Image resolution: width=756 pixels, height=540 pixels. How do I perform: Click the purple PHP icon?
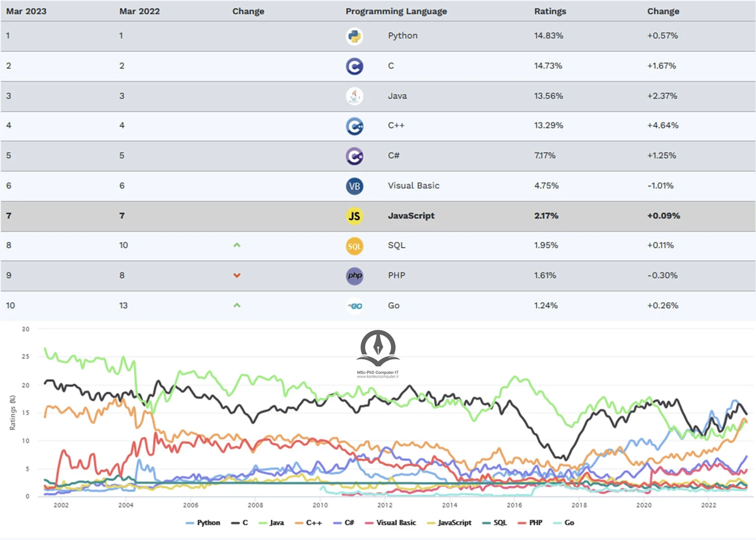click(354, 276)
